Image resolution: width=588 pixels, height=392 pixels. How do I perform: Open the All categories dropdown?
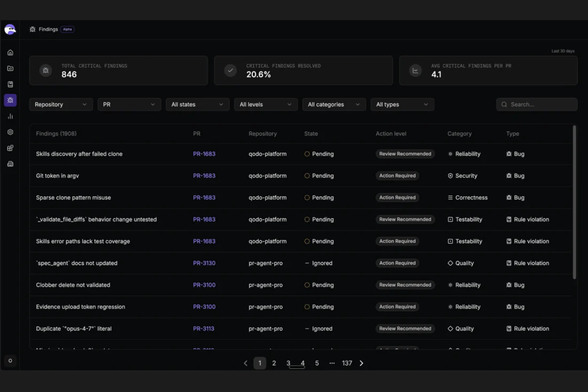pos(334,104)
